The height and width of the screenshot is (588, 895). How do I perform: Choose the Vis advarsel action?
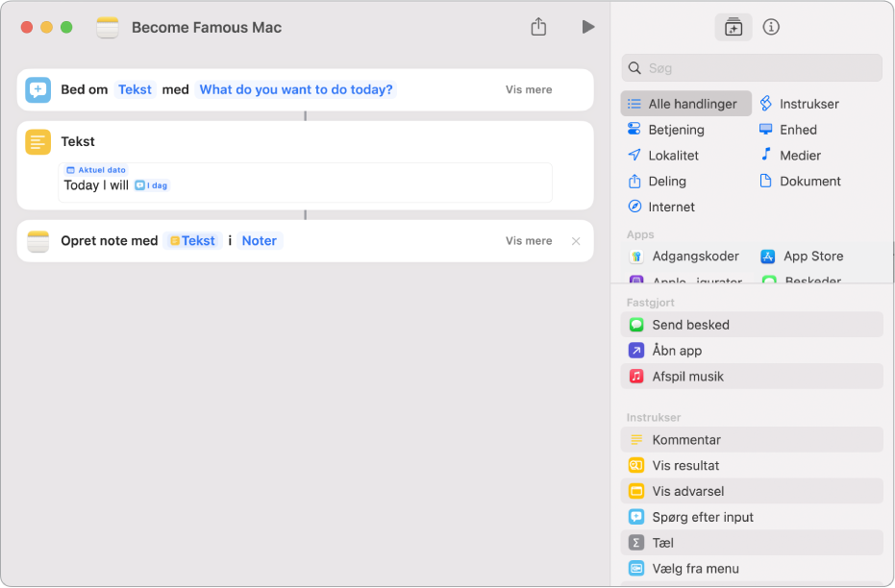coord(751,491)
